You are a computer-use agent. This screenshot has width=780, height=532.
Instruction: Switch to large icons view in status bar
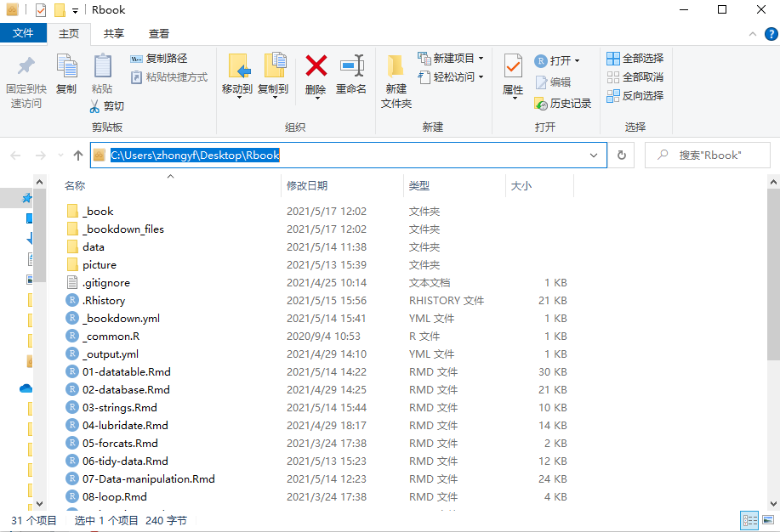coord(768,520)
